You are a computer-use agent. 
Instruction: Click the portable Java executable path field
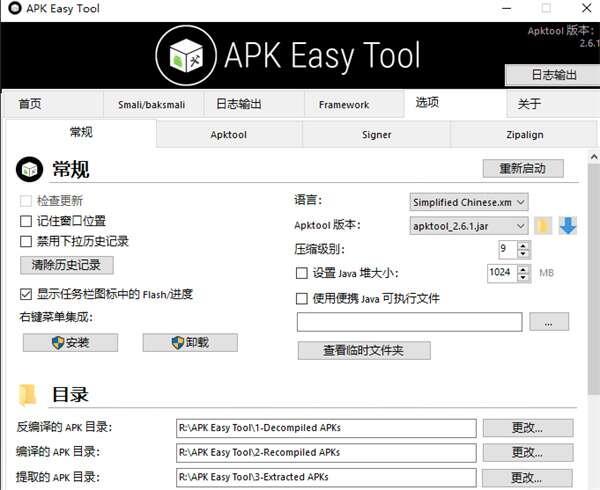point(409,322)
